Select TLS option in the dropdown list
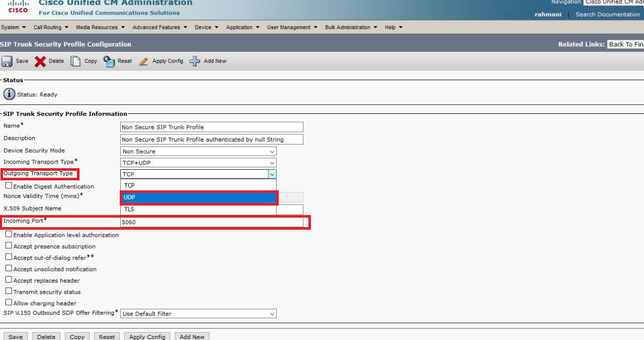 (199, 209)
